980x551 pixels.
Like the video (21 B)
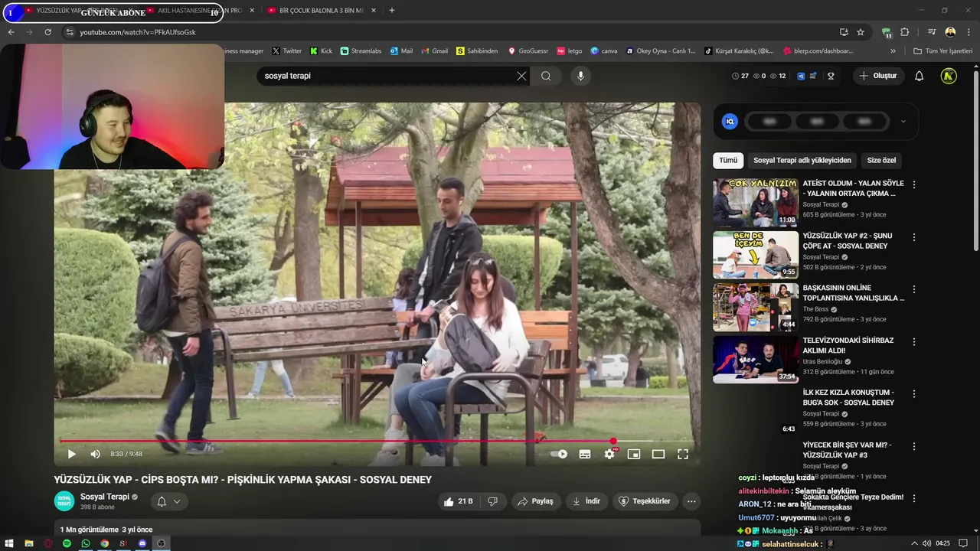click(458, 501)
